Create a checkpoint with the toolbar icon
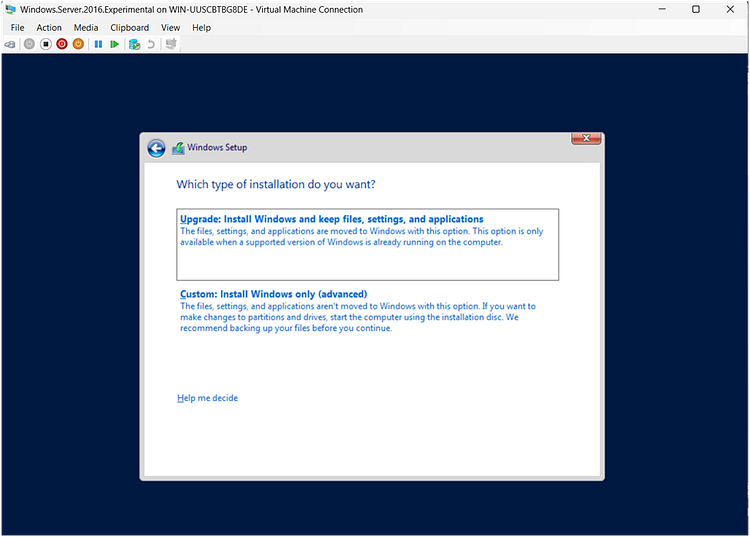The image size is (750, 537). pos(135,44)
